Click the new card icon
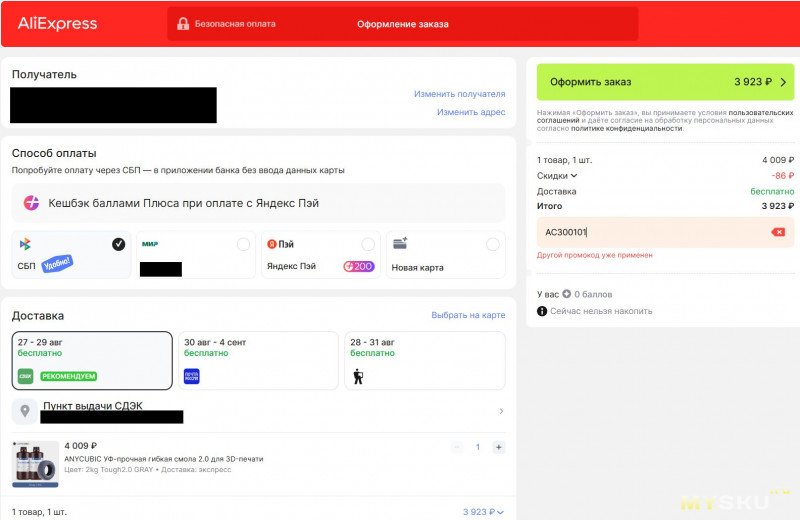The image size is (800, 520). pos(400,243)
